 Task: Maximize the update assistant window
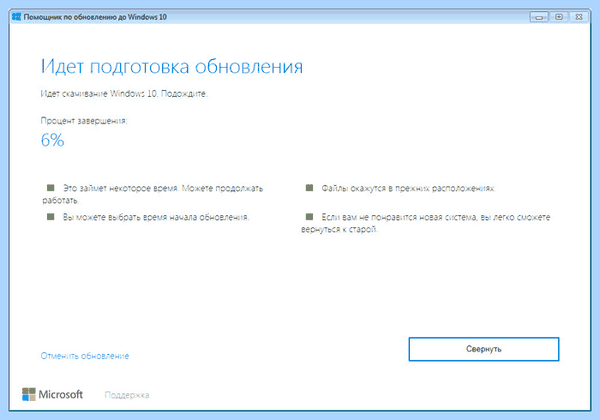pos(559,17)
